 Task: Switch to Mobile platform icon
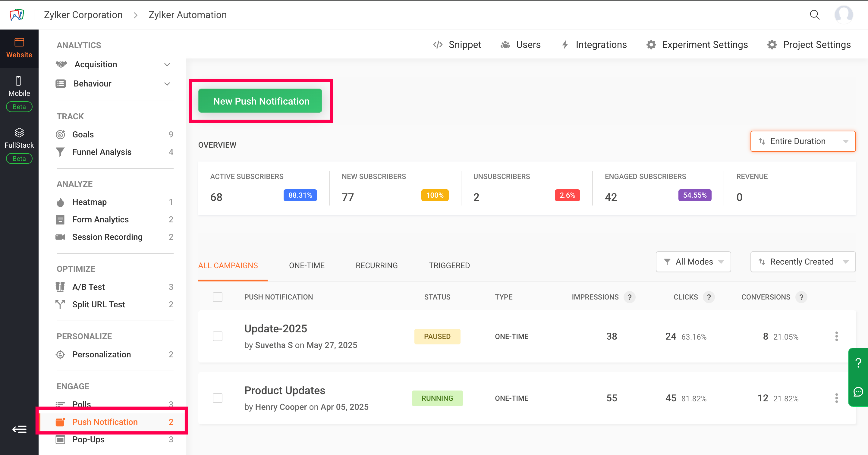[x=19, y=86]
